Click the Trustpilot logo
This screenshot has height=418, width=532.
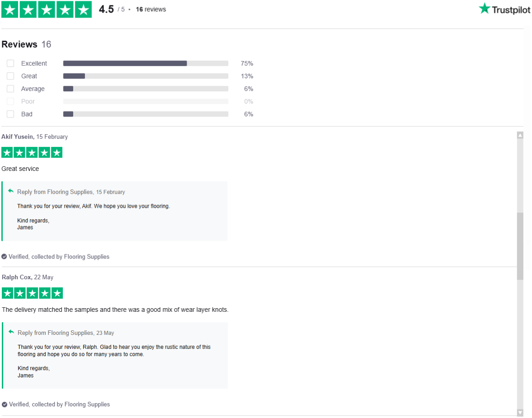tap(504, 9)
